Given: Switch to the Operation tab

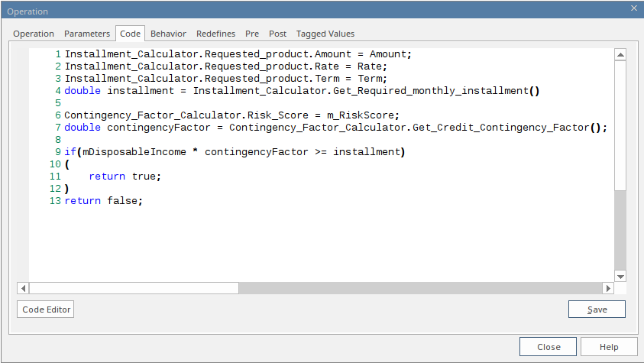Looking at the screenshot, I should [x=34, y=34].
